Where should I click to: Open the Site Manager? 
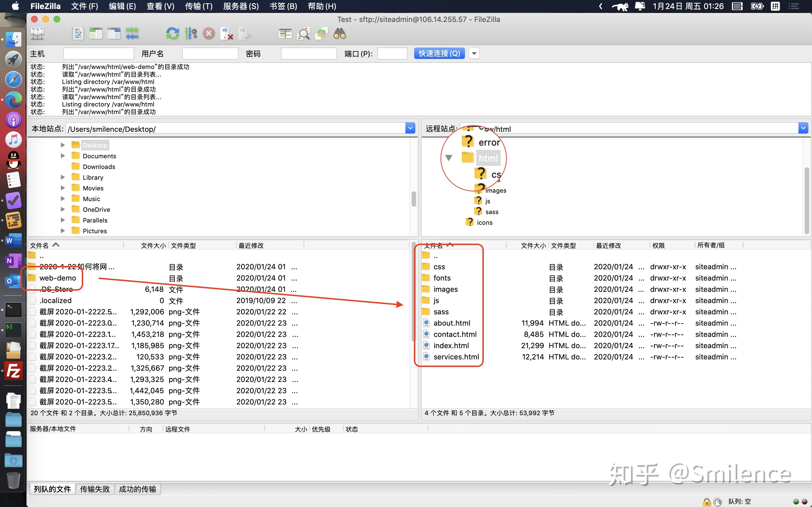point(37,33)
